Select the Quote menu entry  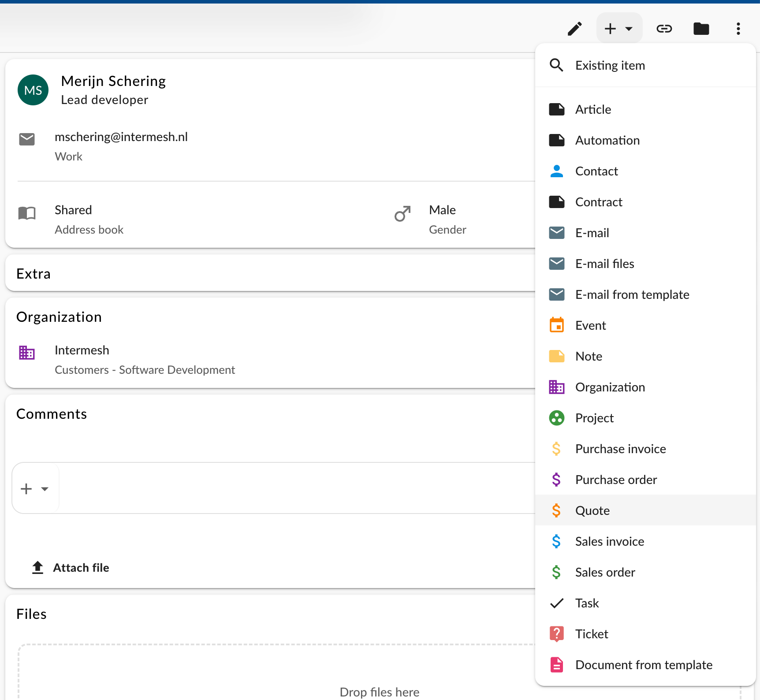(645, 510)
